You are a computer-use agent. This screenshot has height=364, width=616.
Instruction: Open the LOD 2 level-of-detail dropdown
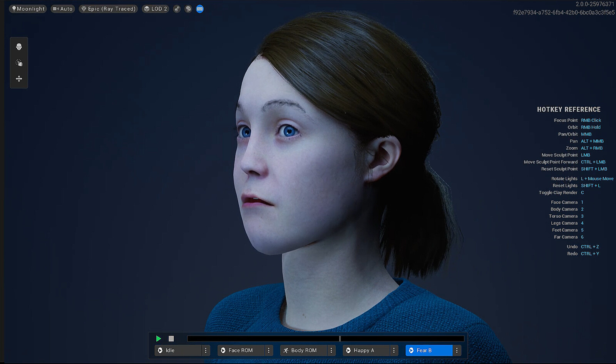(x=156, y=9)
